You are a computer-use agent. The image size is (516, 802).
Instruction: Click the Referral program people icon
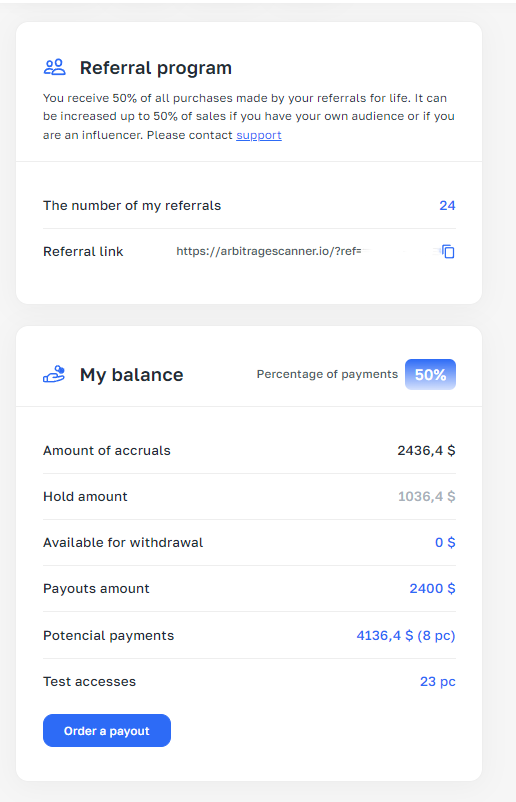[x=55, y=67]
